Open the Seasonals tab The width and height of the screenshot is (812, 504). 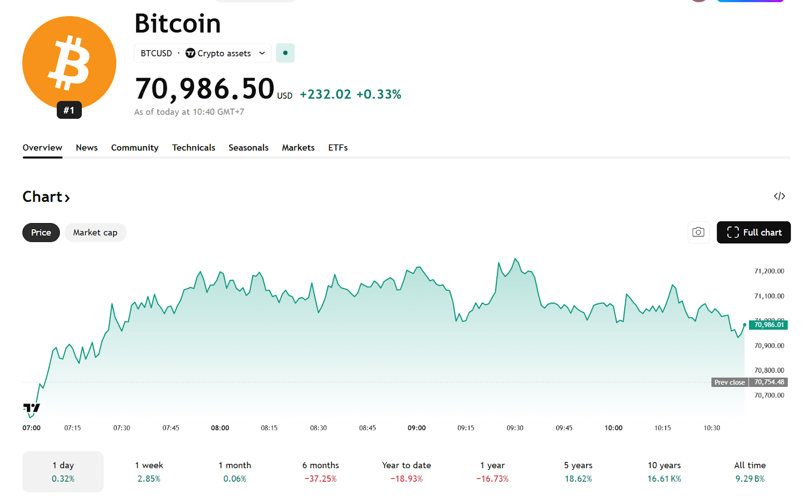[248, 148]
